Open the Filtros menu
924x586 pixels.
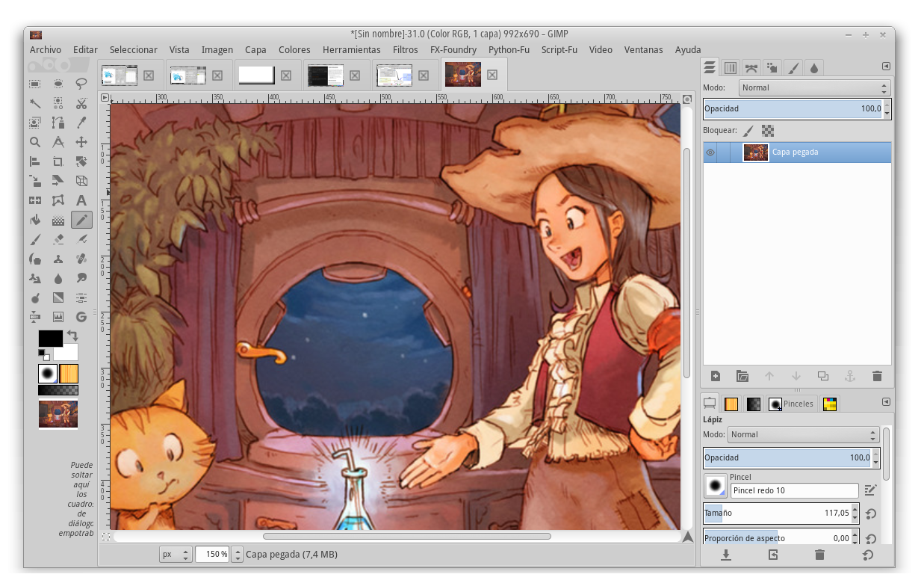[x=406, y=49]
